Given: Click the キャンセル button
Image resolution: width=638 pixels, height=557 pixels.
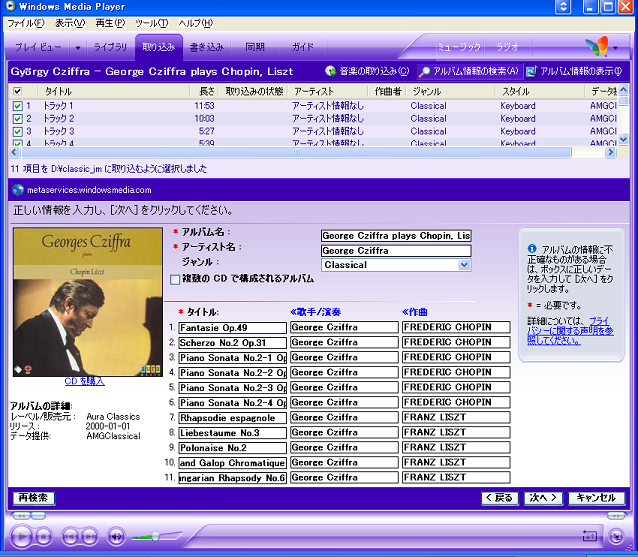Looking at the screenshot, I should (x=596, y=498).
